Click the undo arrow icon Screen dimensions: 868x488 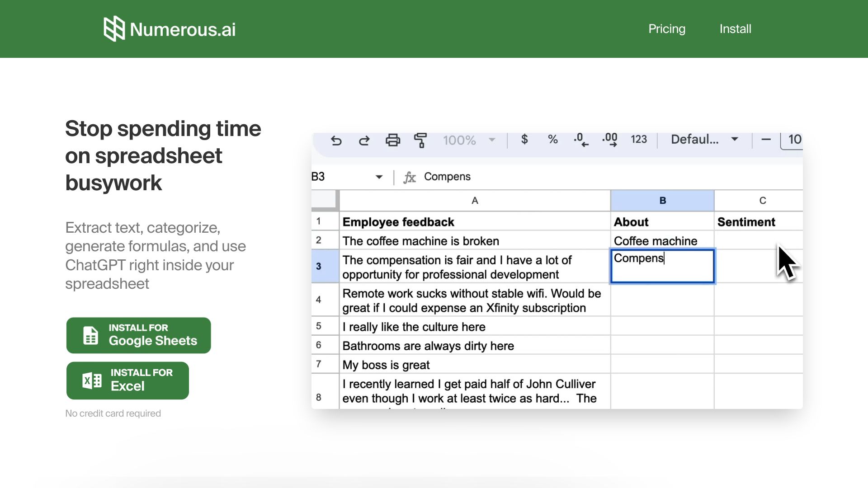pos(336,141)
